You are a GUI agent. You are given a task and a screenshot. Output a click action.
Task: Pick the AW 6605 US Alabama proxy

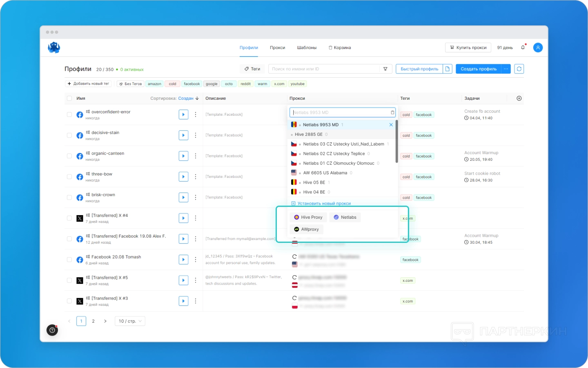click(x=341, y=173)
